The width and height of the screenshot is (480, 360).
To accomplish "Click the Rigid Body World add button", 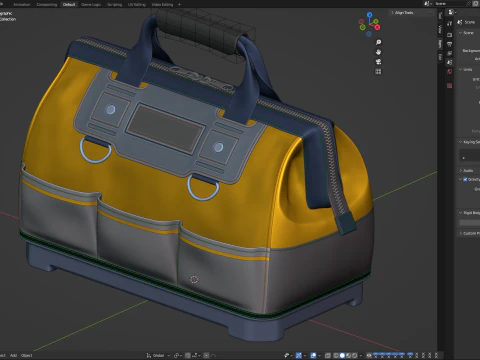I will click(x=470, y=222).
